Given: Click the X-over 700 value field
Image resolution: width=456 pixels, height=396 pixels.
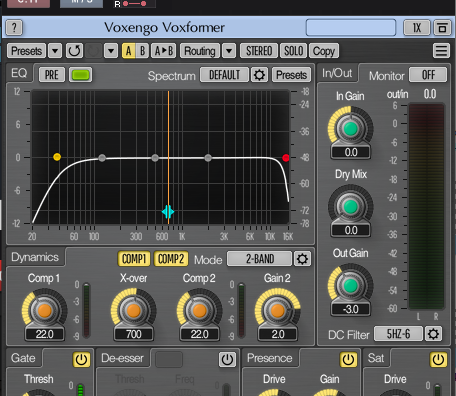Looking at the screenshot, I should click(x=134, y=334).
